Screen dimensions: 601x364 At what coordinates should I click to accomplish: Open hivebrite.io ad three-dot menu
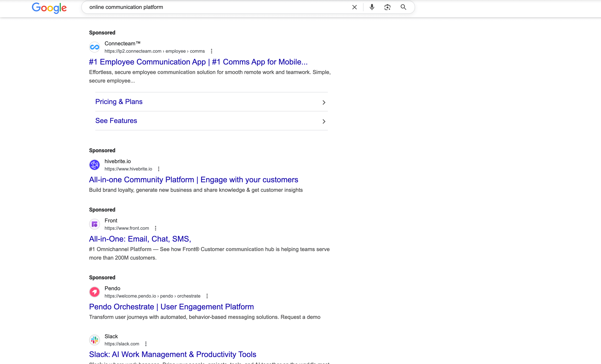(x=158, y=169)
